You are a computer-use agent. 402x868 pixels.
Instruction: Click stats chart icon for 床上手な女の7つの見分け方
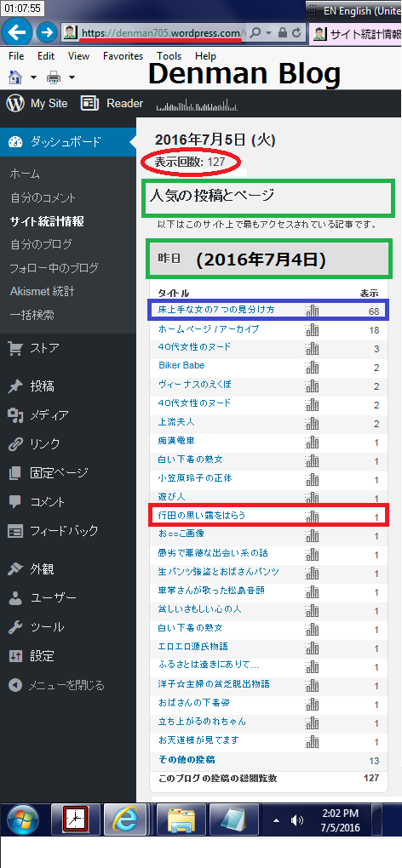[x=313, y=311]
